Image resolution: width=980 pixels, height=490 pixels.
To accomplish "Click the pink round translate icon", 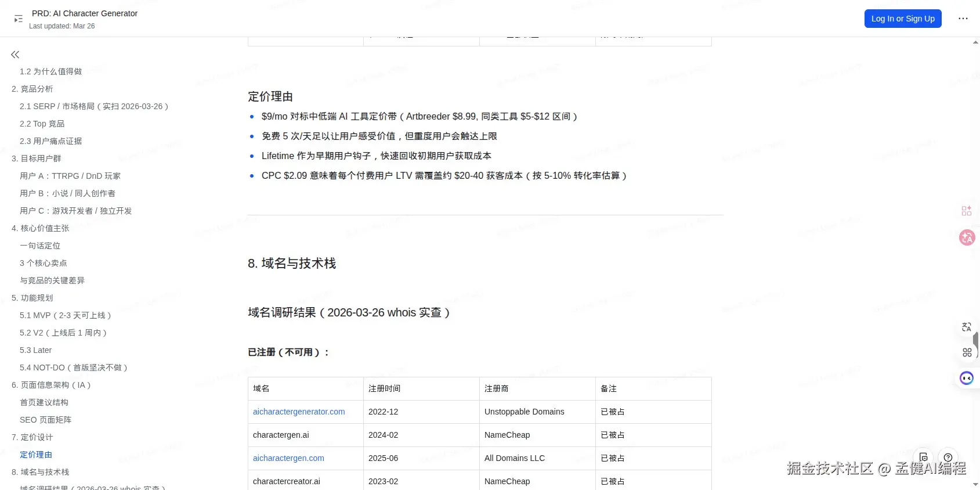I will coord(967,237).
